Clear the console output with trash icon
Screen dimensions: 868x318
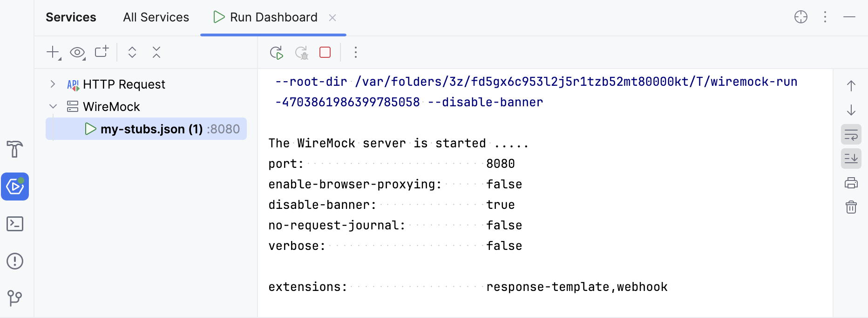[x=851, y=207]
